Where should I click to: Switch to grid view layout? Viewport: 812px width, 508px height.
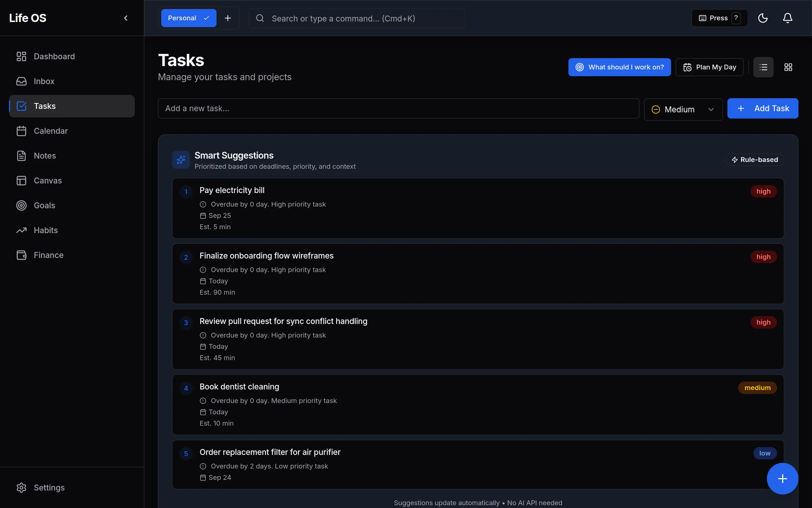coord(788,67)
